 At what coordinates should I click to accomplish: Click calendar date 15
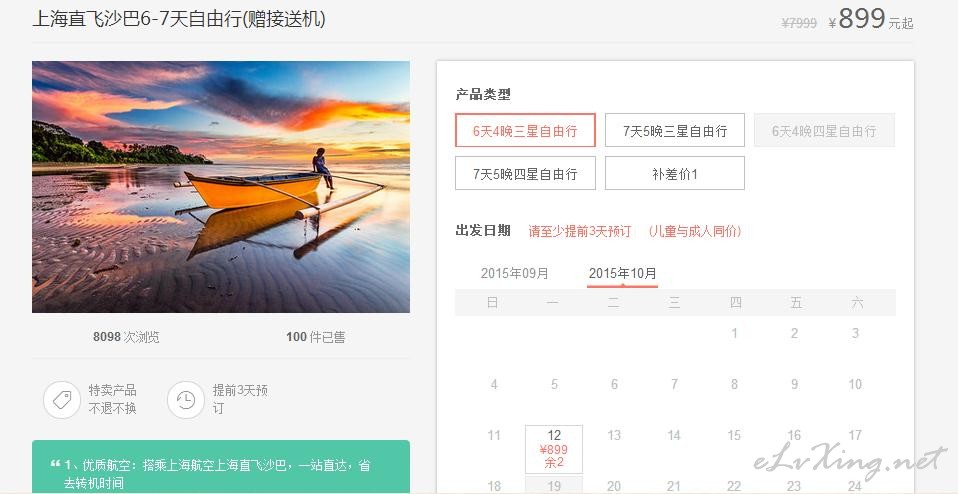pyautogui.click(x=734, y=435)
